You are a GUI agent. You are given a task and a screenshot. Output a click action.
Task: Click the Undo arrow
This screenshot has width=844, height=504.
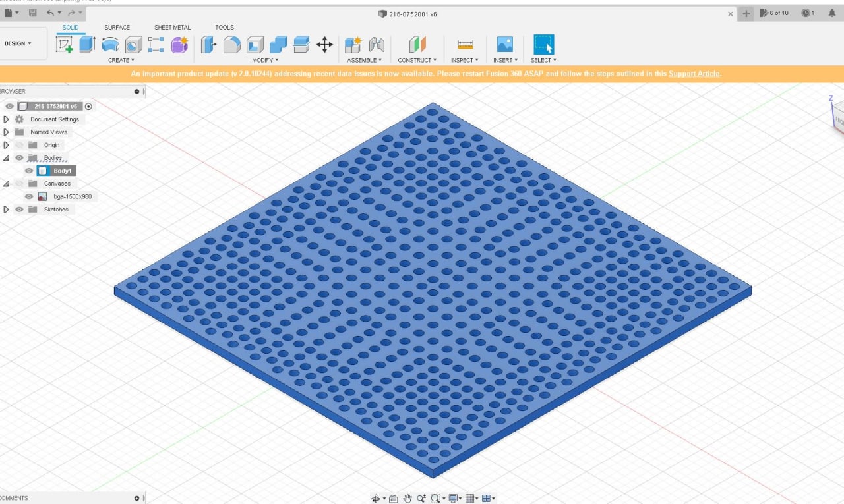(51, 13)
